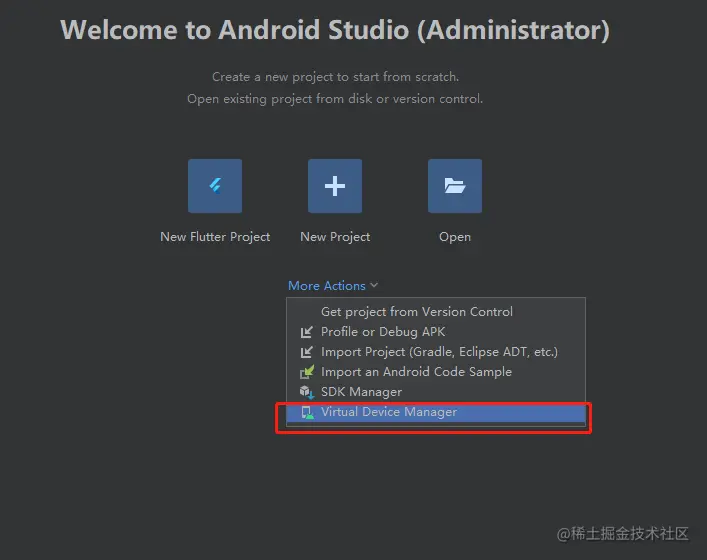Click the Open label under folder tile
Image resolution: width=707 pixels, height=560 pixels.
(455, 237)
